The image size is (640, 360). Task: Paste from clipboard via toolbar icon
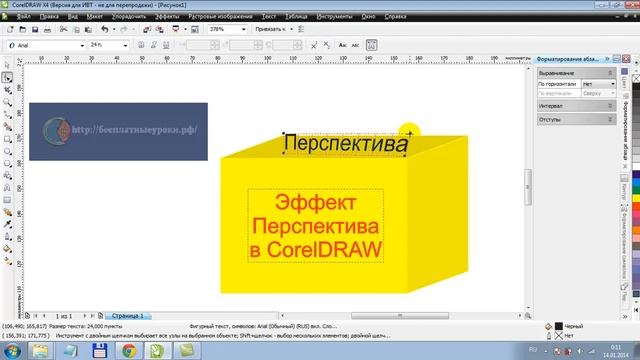(88, 29)
